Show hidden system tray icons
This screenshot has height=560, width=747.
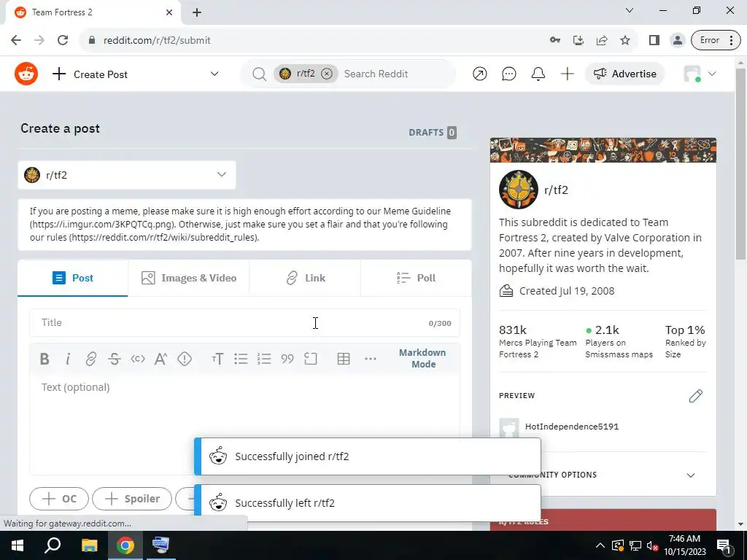click(600, 545)
